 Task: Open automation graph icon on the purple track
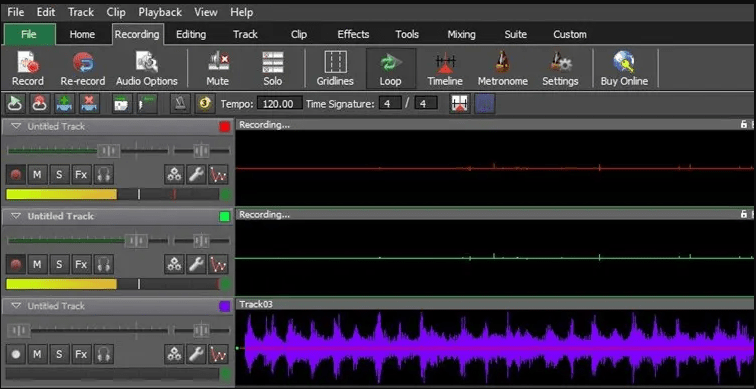coord(218,354)
